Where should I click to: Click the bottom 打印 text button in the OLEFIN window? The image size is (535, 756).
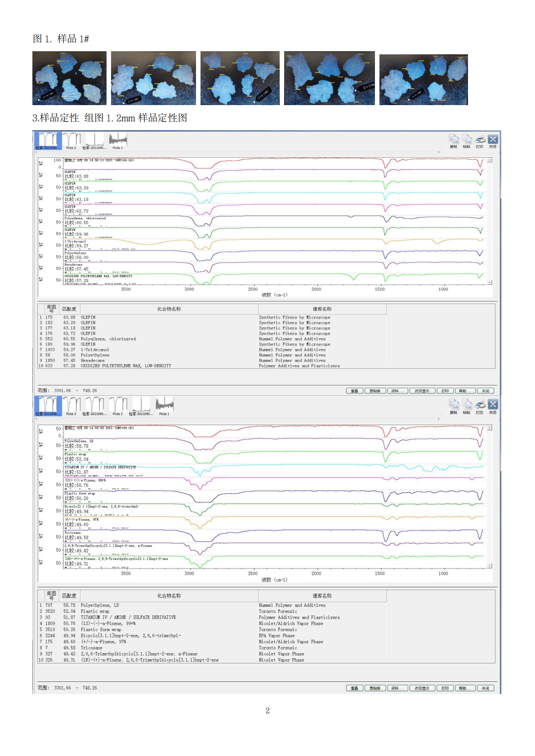coord(445,391)
